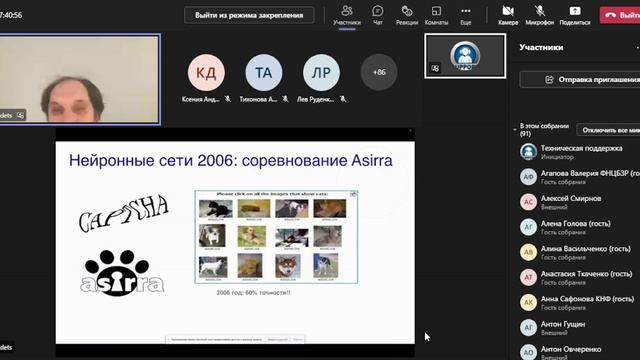Click the muted mic icon beside Ксения
This screenshot has height=360, width=640.
228,99
